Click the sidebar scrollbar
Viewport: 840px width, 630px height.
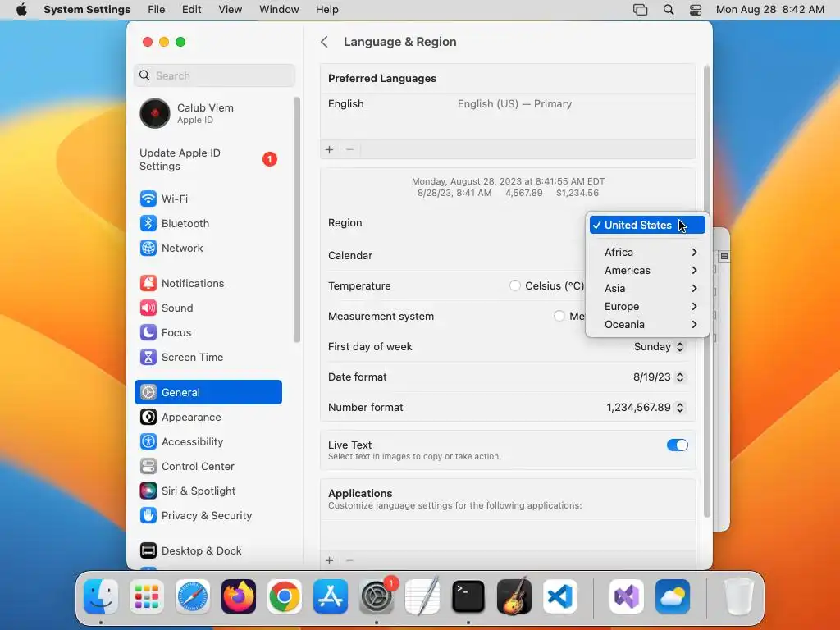[x=297, y=220]
